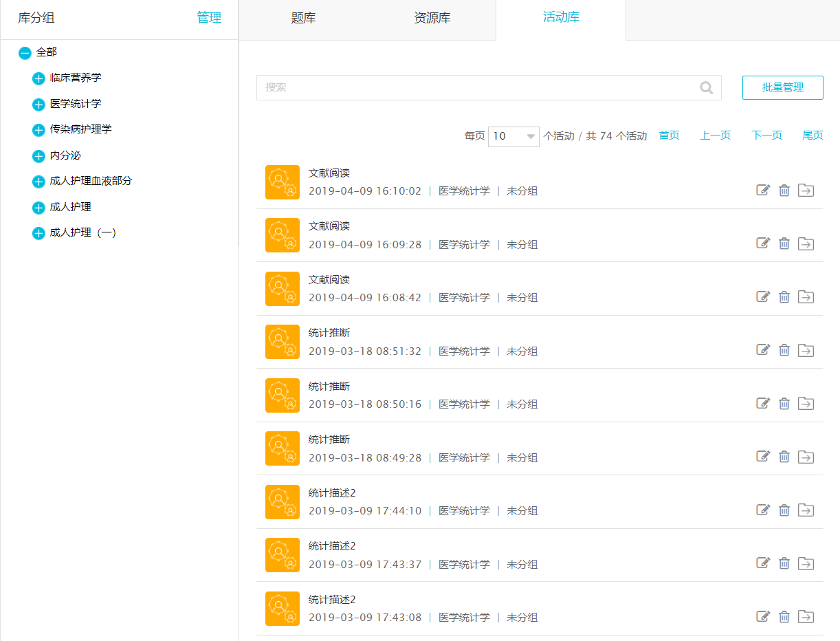This screenshot has width=840, height=641.
Task: Collapse the 全部 tree root
Action: pos(25,53)
